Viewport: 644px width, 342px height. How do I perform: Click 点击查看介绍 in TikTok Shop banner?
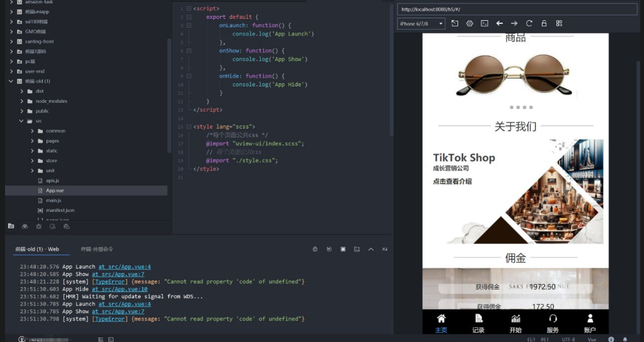(452, 182)
